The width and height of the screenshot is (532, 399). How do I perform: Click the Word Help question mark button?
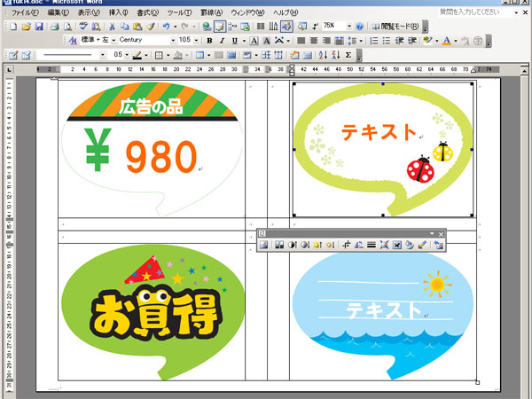point(359,27)
